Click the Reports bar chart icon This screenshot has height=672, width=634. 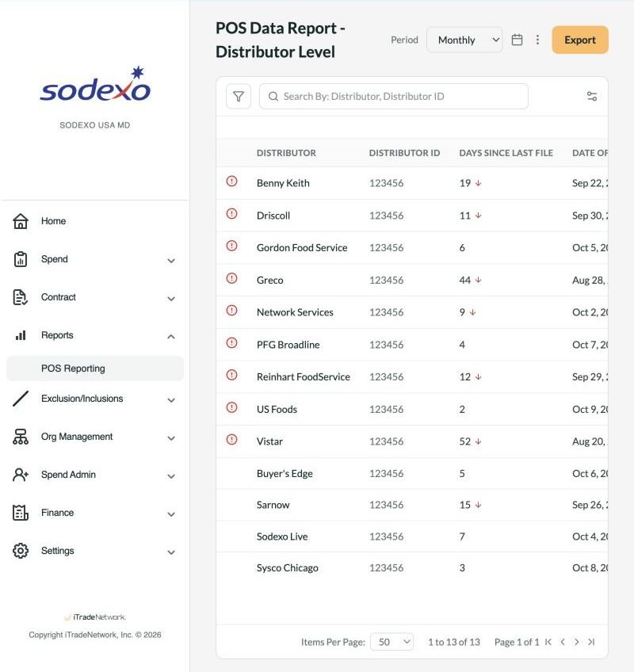point(21,335)
